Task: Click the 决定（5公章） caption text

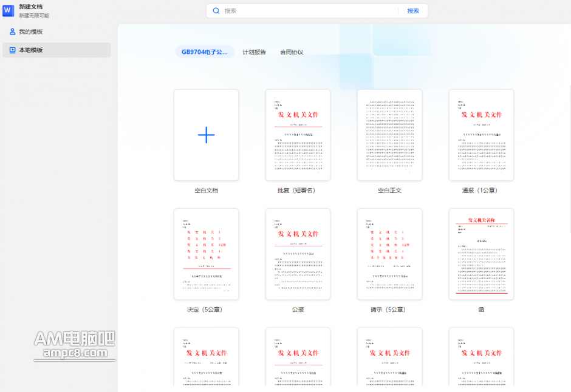Action: click(x=205, y=310)
